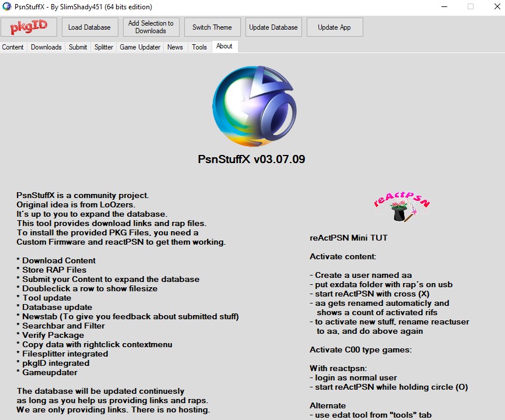Click 'reActPSN Mini TUT' heading
Screen dimensions: 505x420
coord(349,238)
